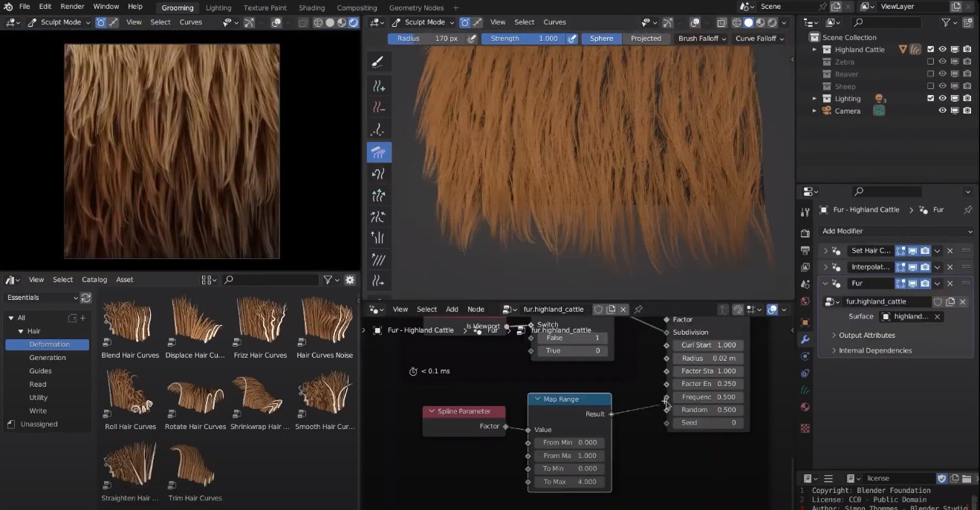980x510 pixels.
Task: Select the Delete hair curves brush tool
Action: coord(378,108)
